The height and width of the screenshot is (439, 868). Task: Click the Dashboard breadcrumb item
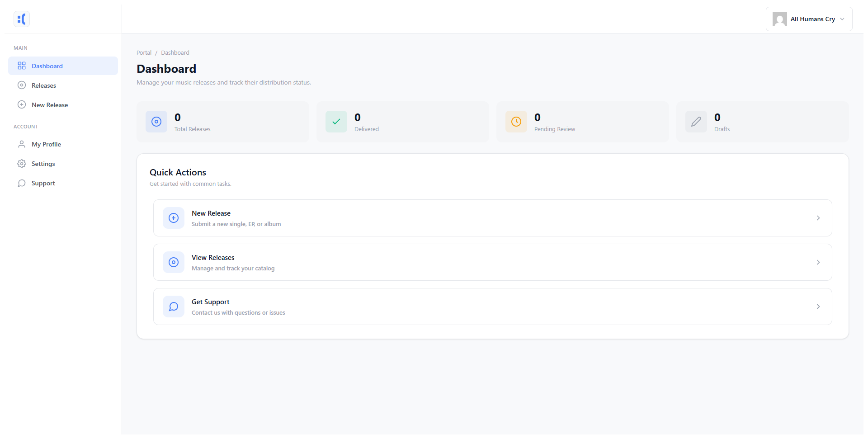[x=175, y=52]
